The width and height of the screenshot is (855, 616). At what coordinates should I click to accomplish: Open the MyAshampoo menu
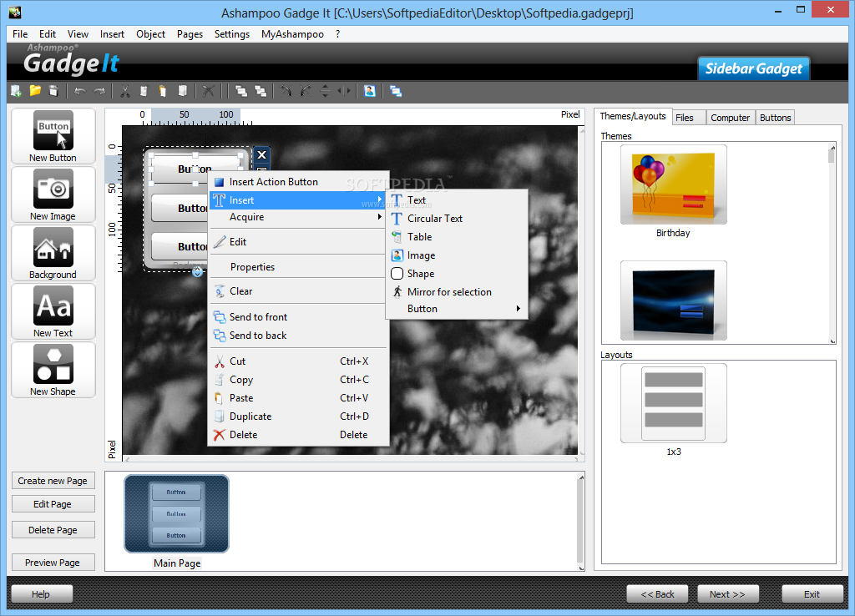point(292,33)
